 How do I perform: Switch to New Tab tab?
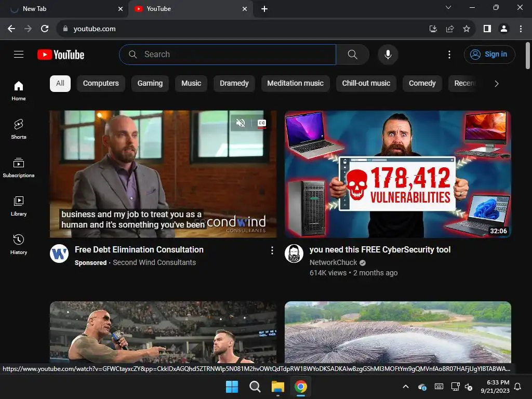[64, 9]
